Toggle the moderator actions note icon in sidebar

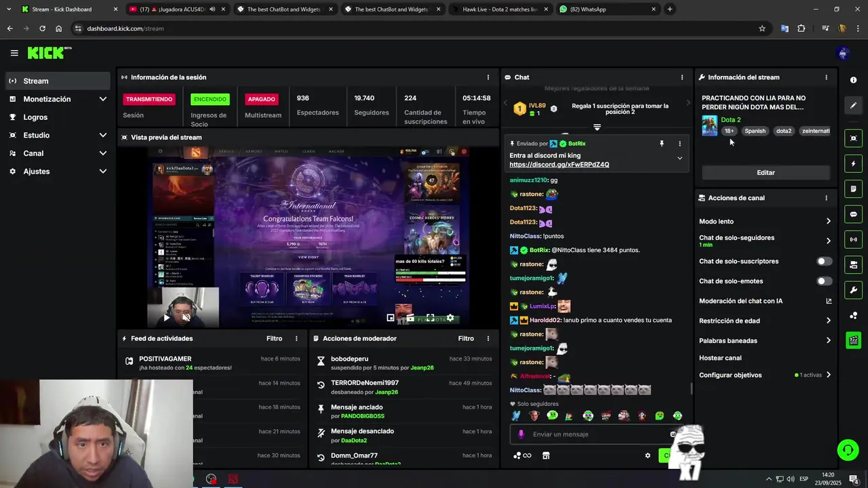point(853,188)
